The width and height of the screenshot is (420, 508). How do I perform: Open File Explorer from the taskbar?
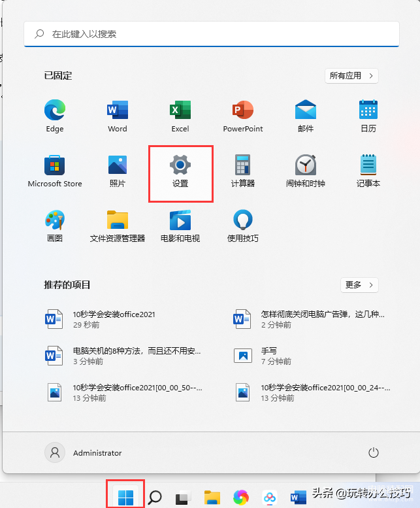click(x=212, y=498)
